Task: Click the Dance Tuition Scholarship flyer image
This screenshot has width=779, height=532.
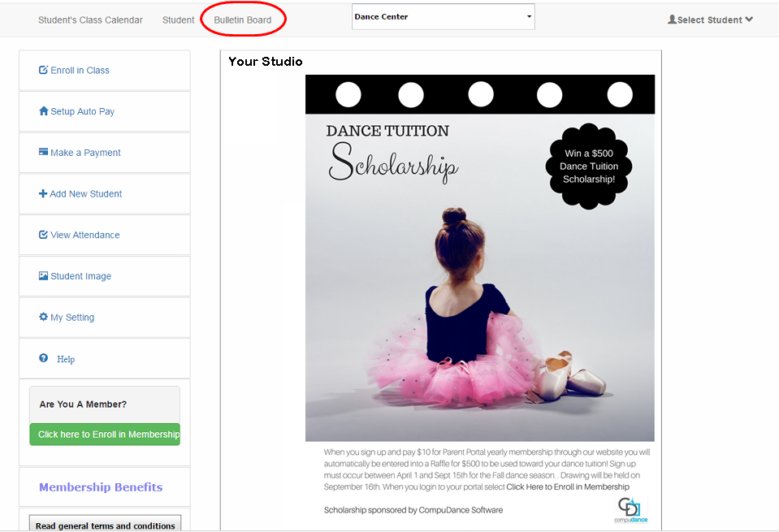Action: tap(480, 258)
